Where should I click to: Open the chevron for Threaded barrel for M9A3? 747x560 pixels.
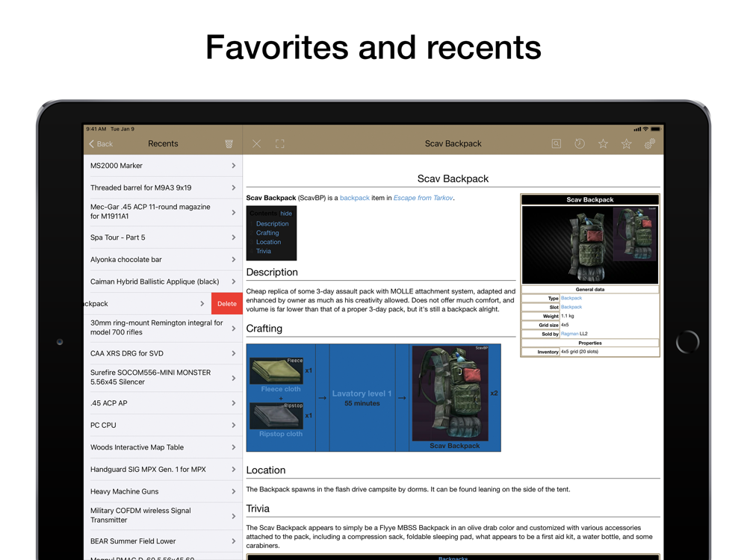(233, 187)
